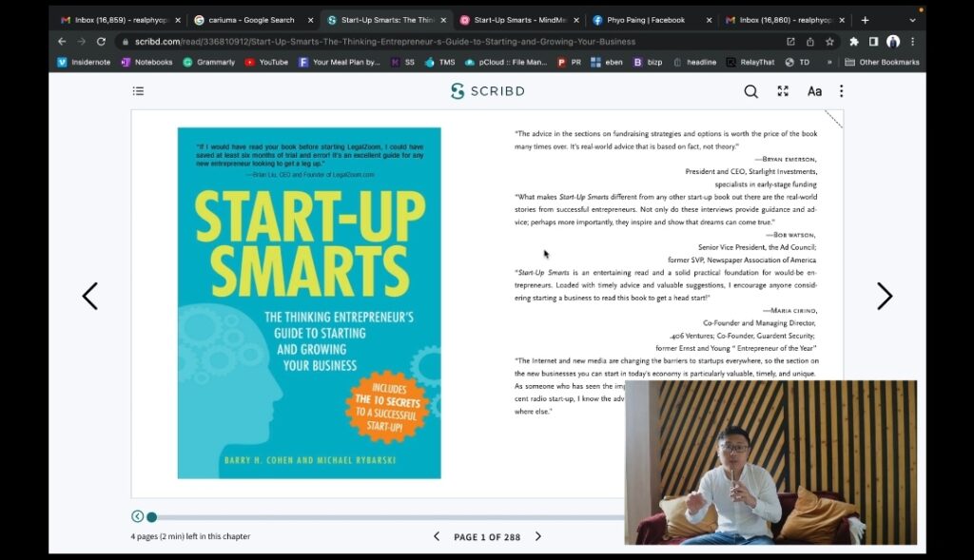Open a new browser tab
The height and width of the screenshot is (560, 974).
pos(865,20)
